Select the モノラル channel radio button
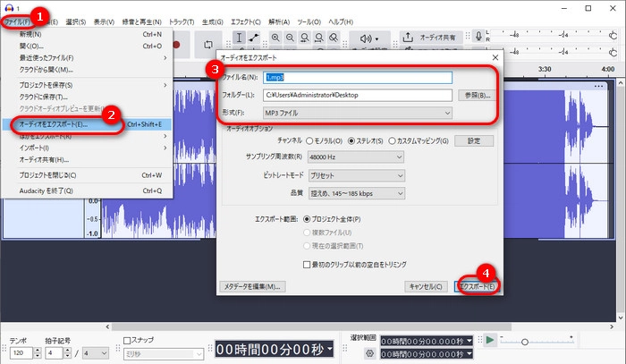This screenshot has width=626, height=364. [x=310, y=140]
